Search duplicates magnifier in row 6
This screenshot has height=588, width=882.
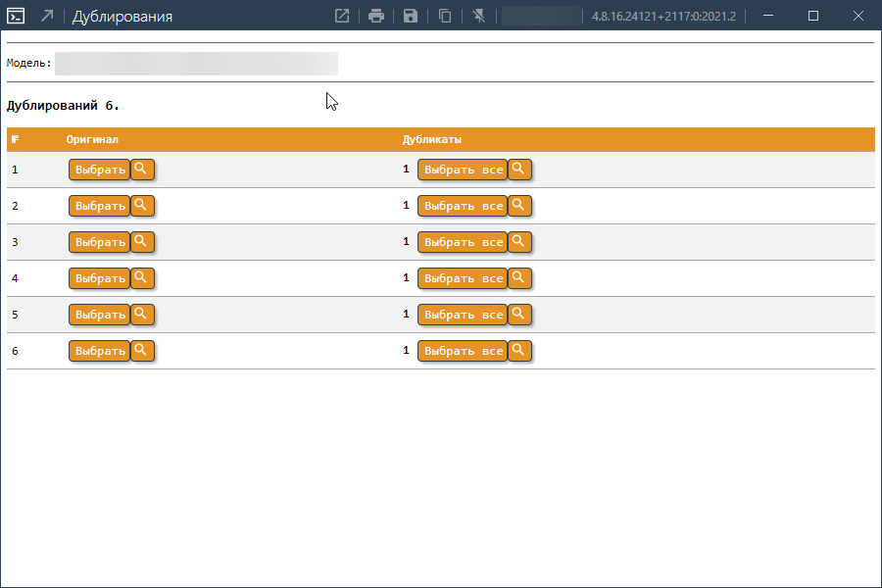click(519, 351)
